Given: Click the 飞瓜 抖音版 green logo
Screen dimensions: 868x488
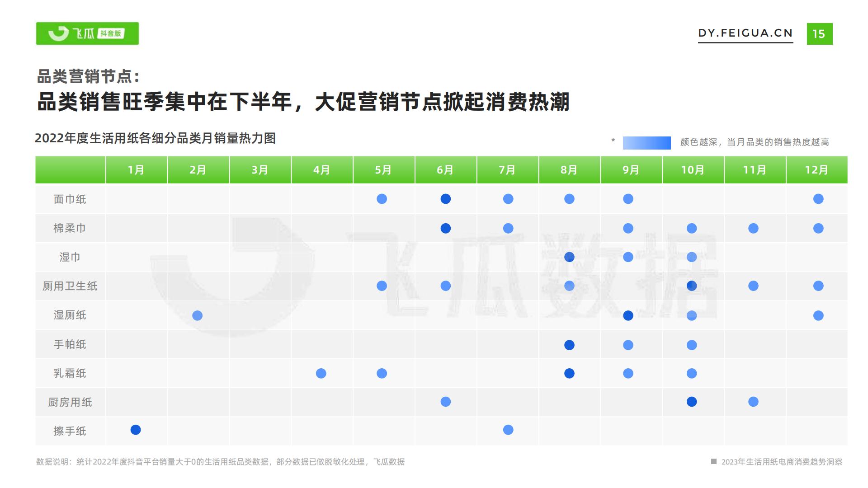Looking at the screenshot, I should pos(87,33).
